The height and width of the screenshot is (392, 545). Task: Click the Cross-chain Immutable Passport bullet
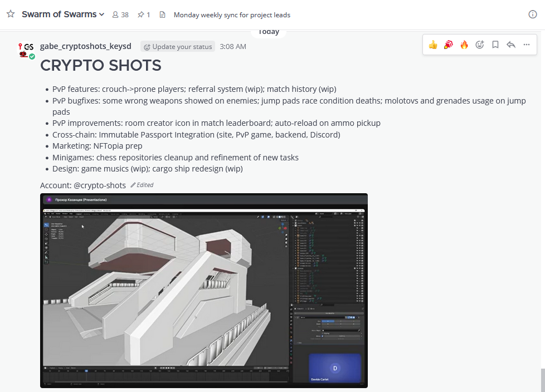(196, 135)
